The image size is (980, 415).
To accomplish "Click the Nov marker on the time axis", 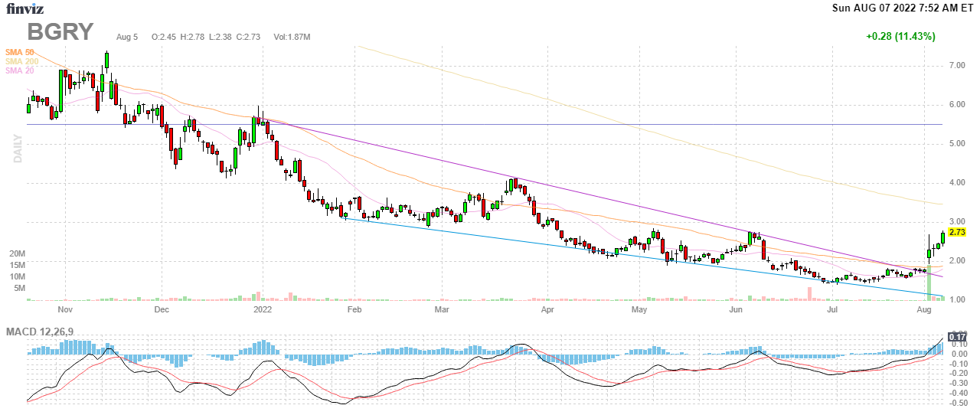I will [64, 310].
